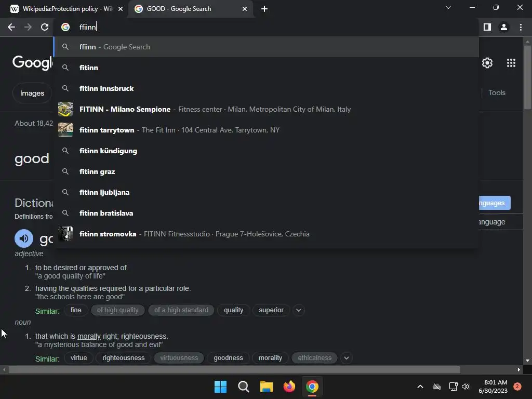Click the forward navigation arrow
The width and height of the screenshot is (532, 399).
point(28,27)
